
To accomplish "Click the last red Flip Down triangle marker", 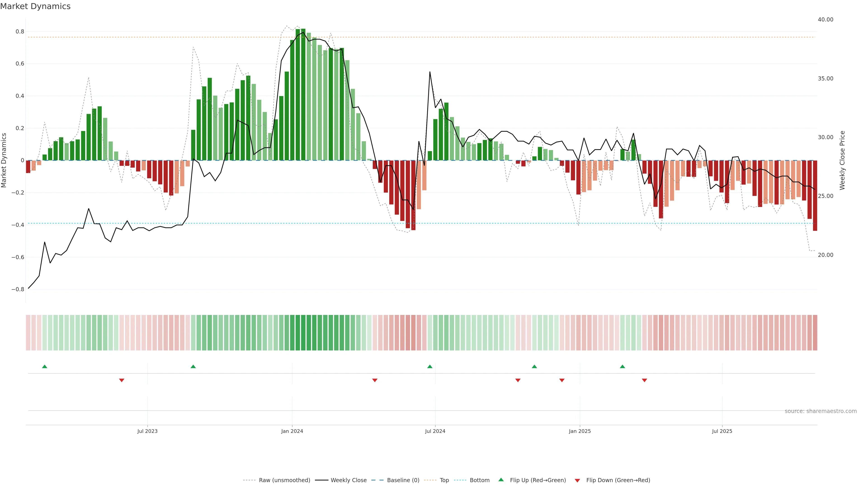I will coord(644,380).
